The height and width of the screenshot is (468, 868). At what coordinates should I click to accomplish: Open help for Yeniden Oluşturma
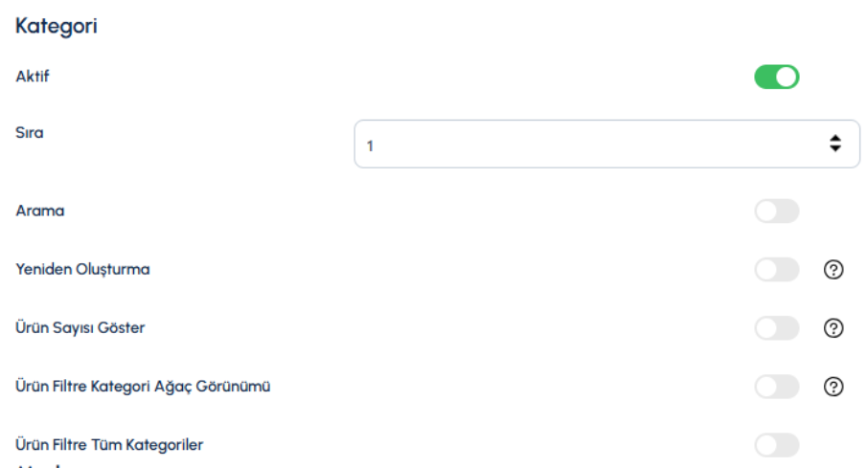pyautogui.click(x=834, y=270)
